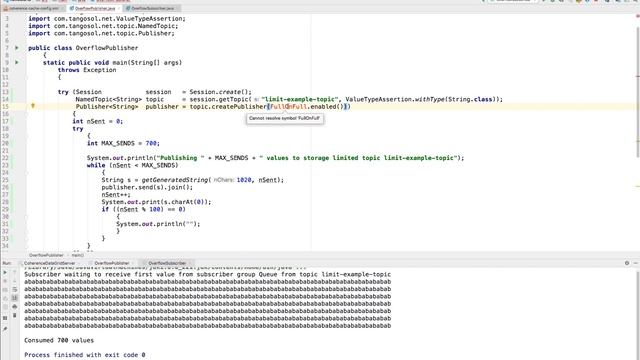
Task: Pin the current Run tab
Action: click(x=5, y=329)
